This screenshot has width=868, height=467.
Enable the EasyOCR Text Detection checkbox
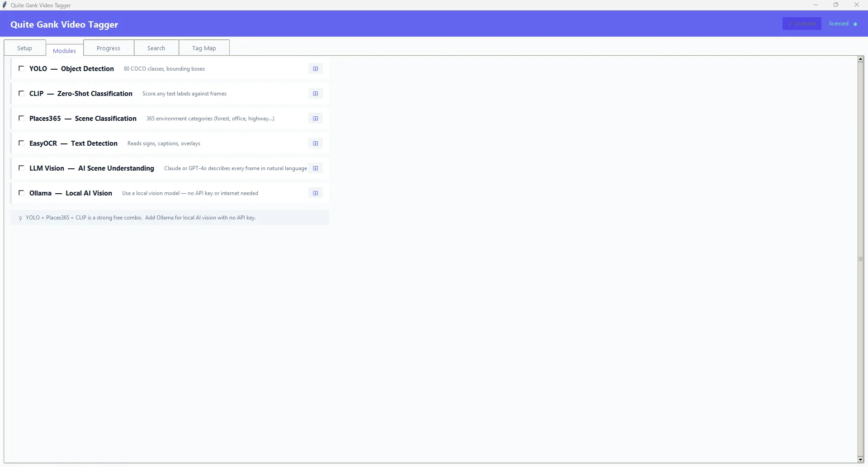(x=21, y=143)
